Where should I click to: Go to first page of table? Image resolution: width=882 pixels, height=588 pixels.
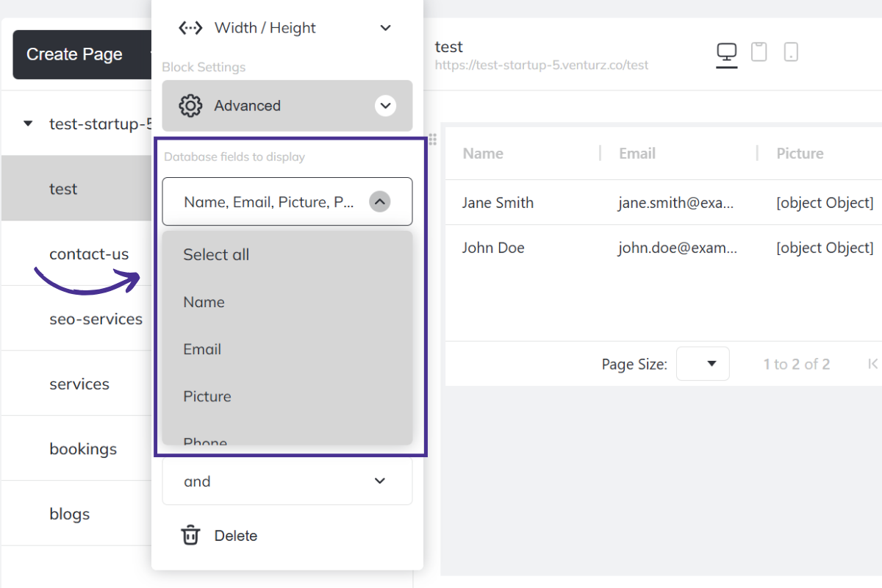tap(872, 364)
